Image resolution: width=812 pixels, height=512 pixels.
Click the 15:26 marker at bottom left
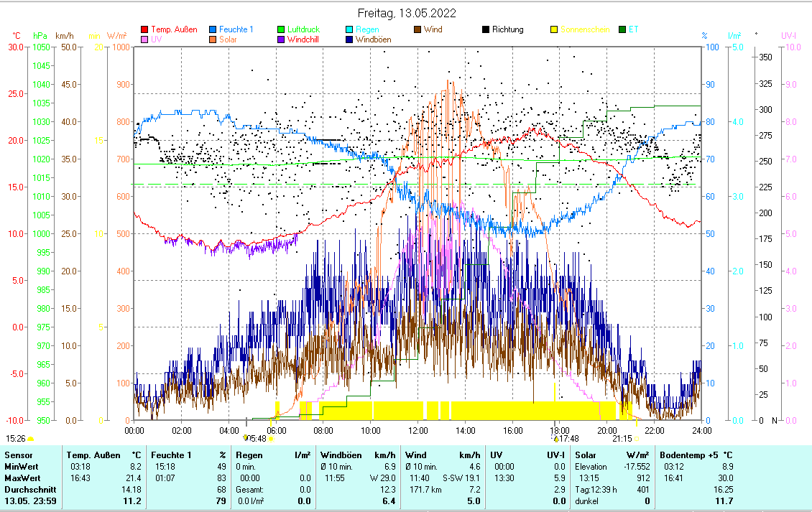click(x=16, y=438)
